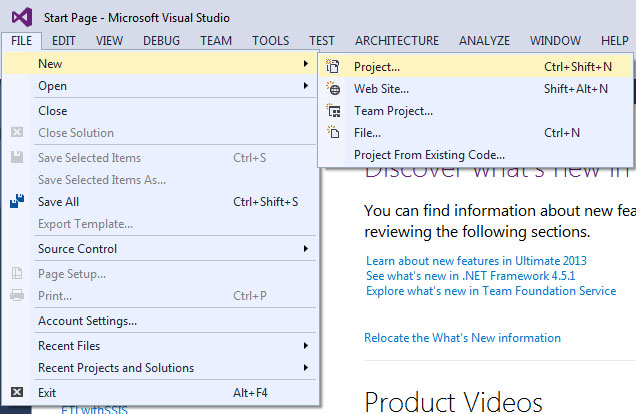Screen dimensions: 636x414
Task: Choose Print in the File menu
Action: click(x=160, y=296)
